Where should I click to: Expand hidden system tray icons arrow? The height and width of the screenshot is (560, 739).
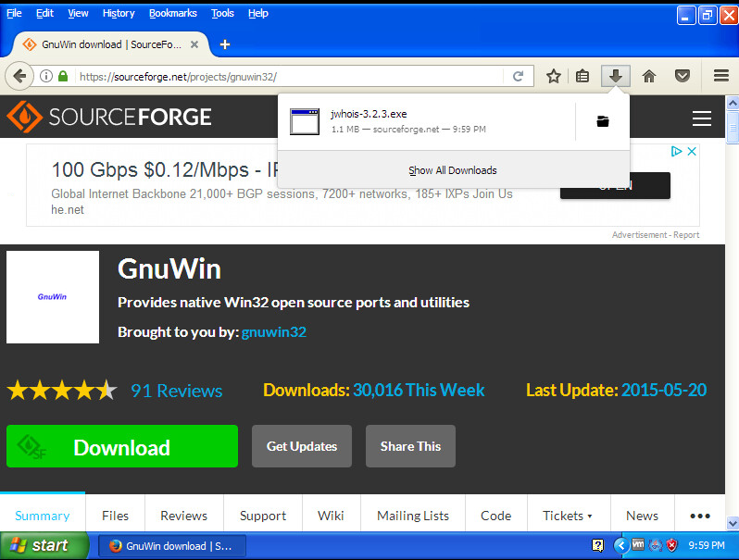click(621, 545)
